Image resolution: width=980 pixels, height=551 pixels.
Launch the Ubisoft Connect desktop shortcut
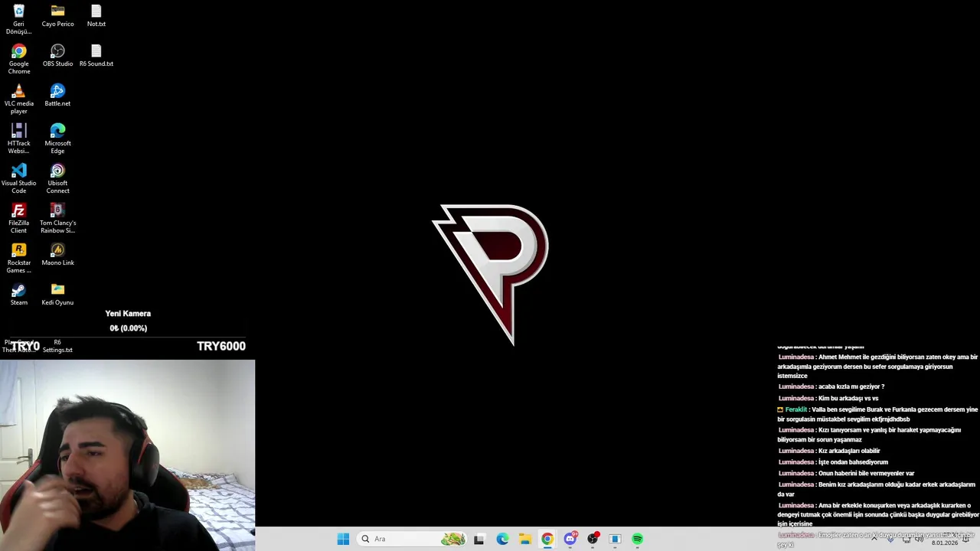pyautogui.click(x=57, y=178)
